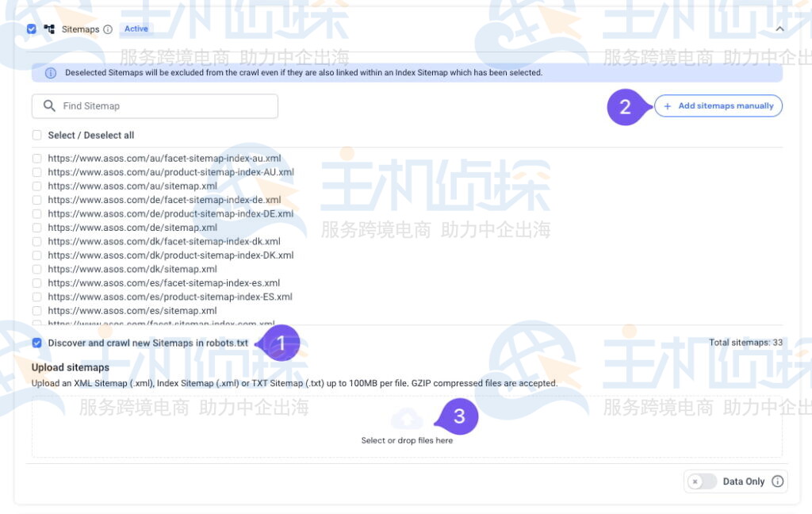Select the asos.com/es/sitemap.xml entry
812x514 pixels.
pos(36,310)
